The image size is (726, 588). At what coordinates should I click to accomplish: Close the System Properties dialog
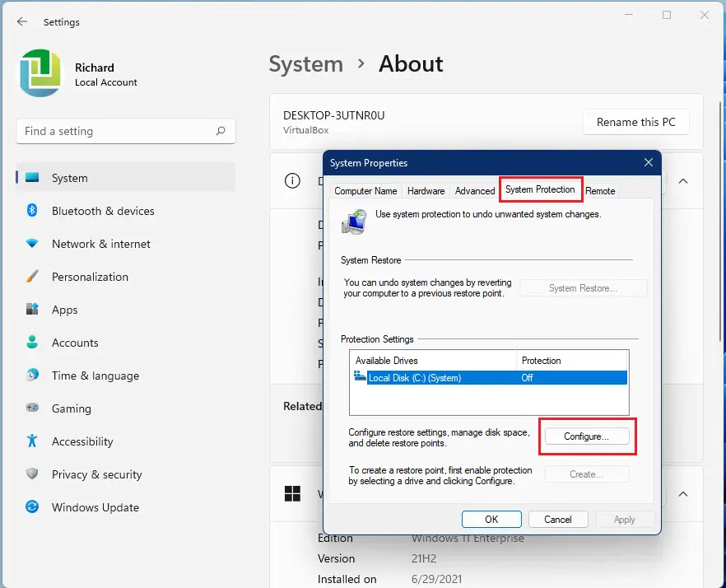[x=649, y=162]
